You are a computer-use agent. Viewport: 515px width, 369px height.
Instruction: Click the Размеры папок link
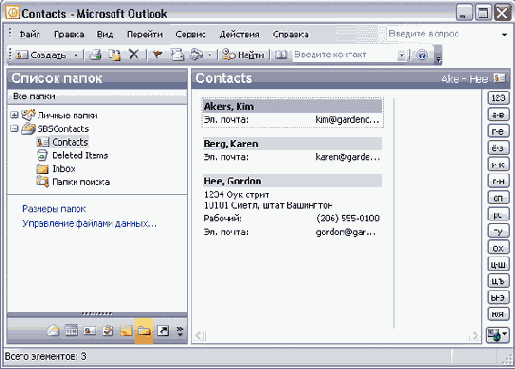(x=54, y=209)
